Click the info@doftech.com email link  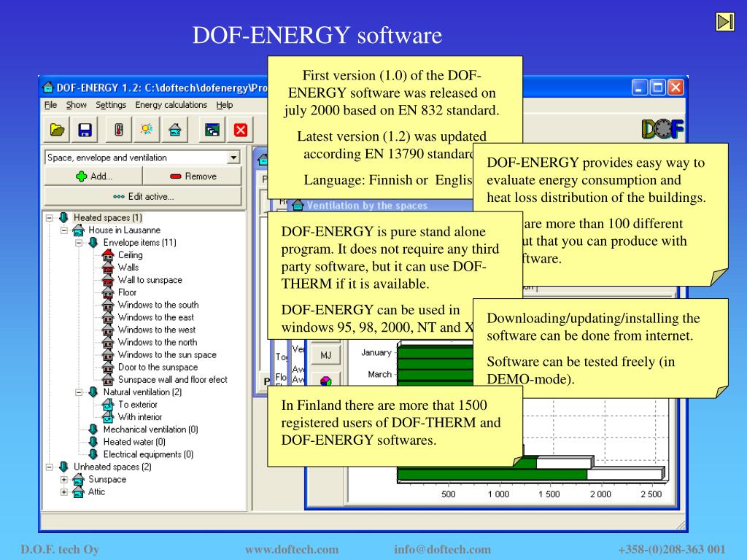[x=442, y=549]
